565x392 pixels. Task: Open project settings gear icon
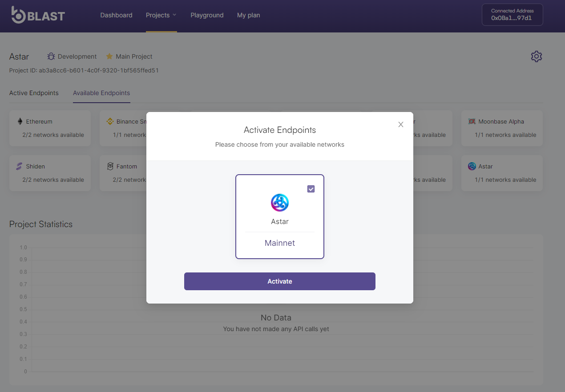point(536,56)
